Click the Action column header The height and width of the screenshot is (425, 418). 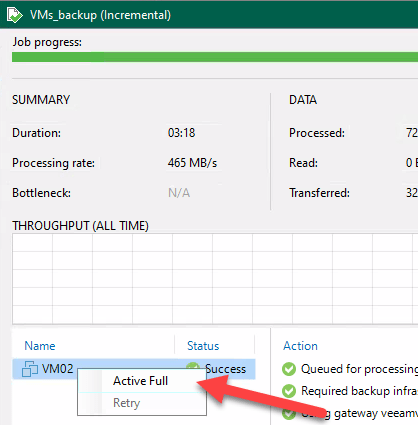click(300, 346)
